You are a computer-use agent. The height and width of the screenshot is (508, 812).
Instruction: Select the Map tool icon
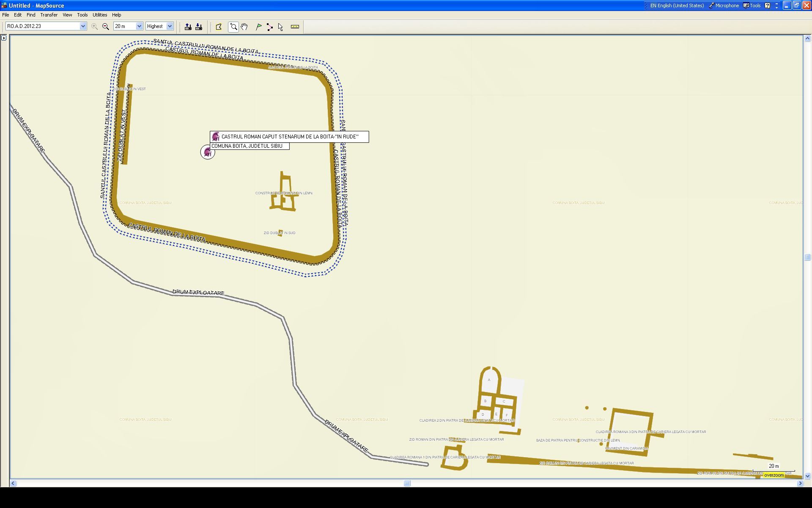point(219,27)
